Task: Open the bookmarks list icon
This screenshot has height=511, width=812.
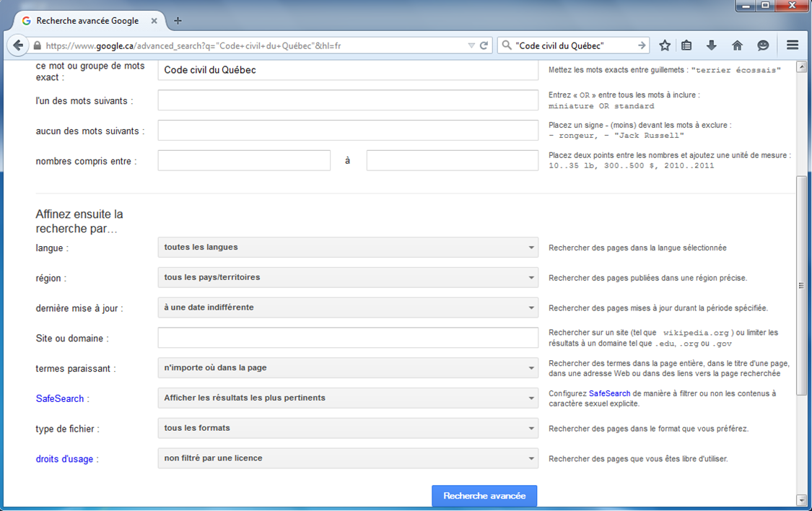Action: [686, 45]
